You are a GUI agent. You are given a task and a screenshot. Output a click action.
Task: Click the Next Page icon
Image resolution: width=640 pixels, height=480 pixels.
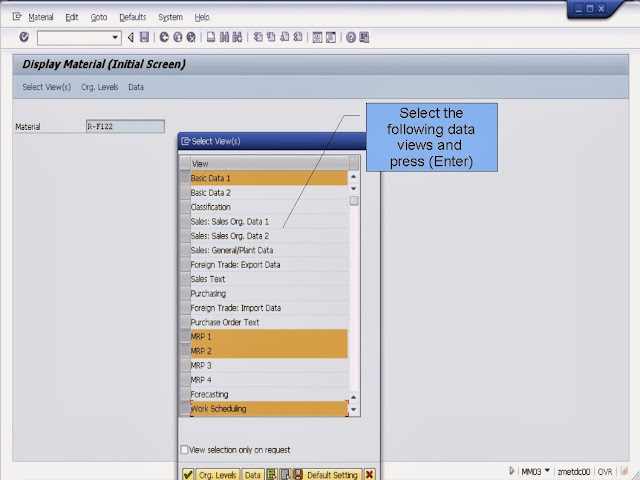[x=284, y=37]
